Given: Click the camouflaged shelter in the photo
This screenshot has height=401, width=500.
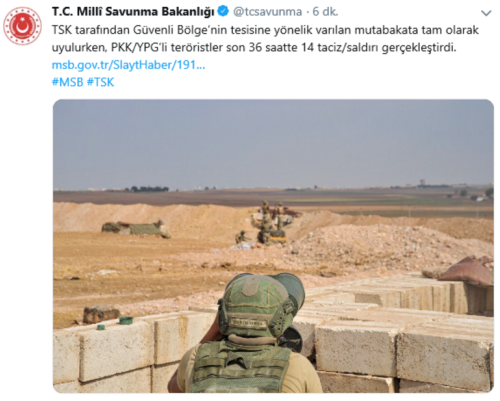Looking at the screenshot, I should 135,229.
